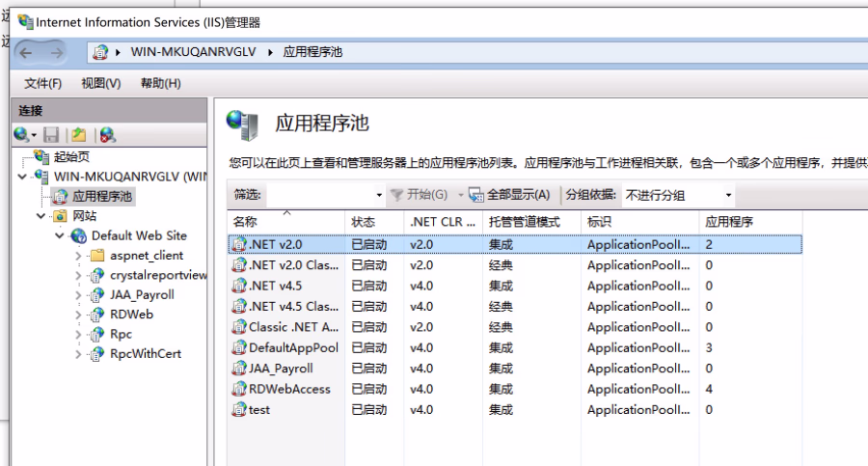
Task: Open the 分组依据 grouping dropdown
Action: 678,195
